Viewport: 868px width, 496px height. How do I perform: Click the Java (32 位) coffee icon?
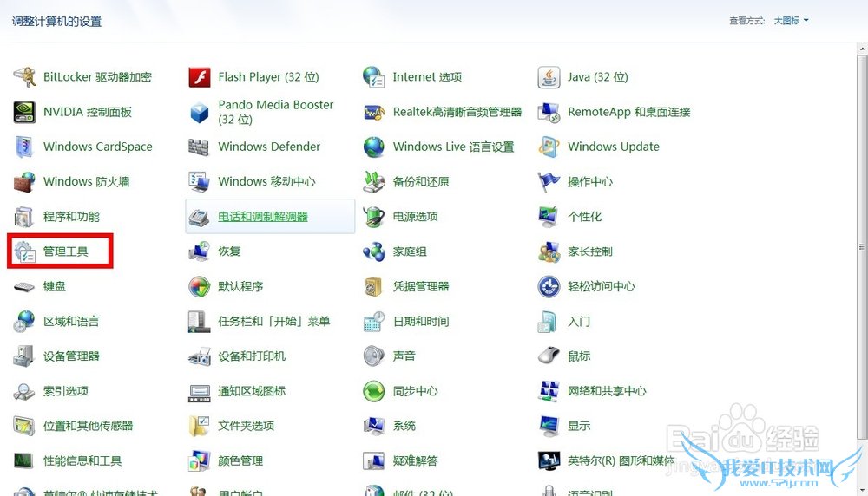click(549, 77)
